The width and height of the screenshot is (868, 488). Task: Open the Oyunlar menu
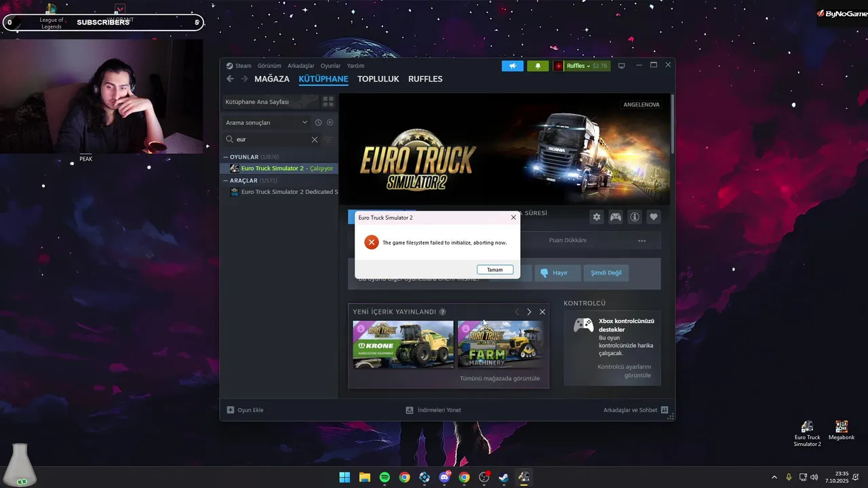[331, 66]
